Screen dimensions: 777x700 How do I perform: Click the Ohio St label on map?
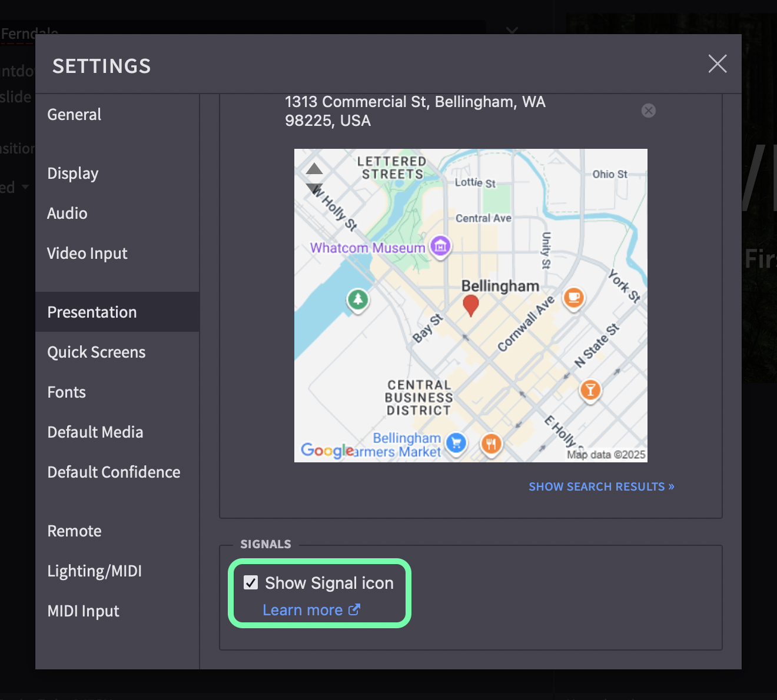pyautogui.click(x=610, y=174)
